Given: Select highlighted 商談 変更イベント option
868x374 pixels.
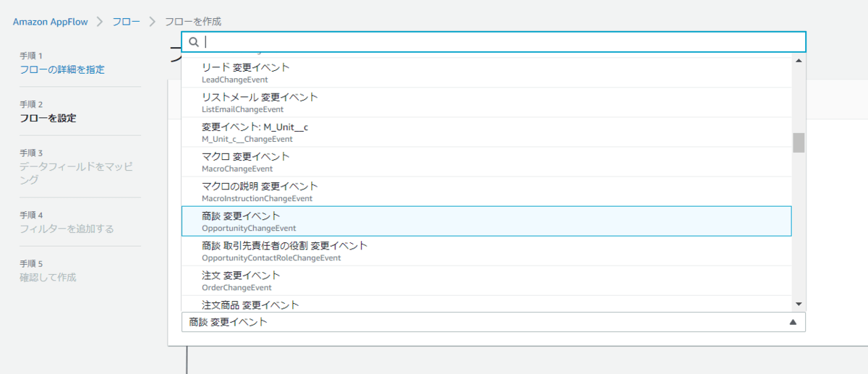Looking at the screenshot, I should [x=487, y=221].
